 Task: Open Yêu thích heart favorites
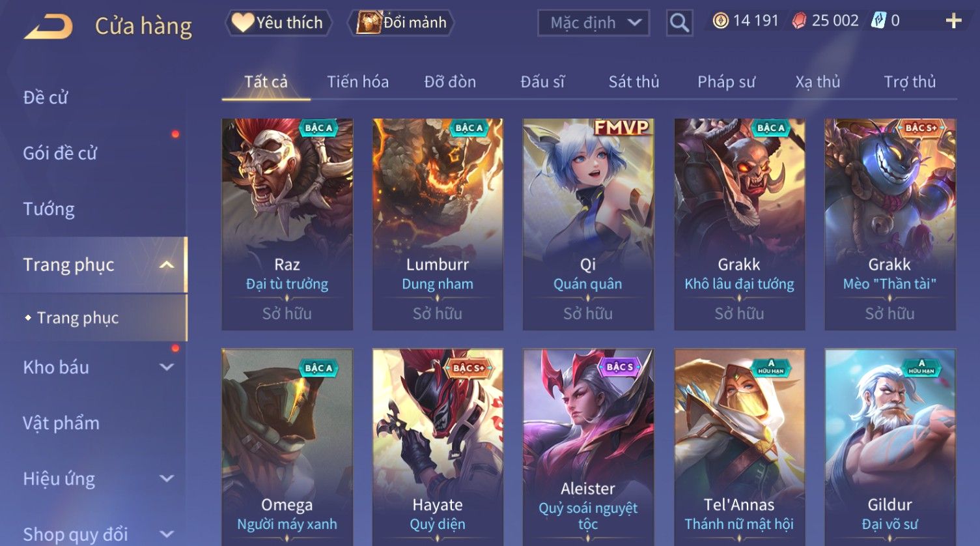[279, 23]
